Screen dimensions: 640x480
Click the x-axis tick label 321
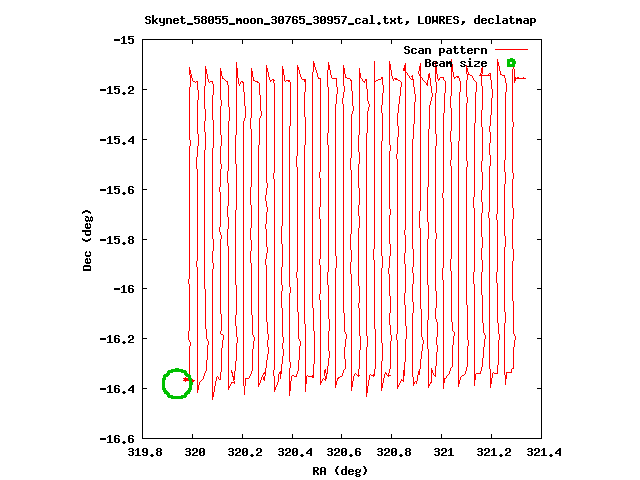444,452
